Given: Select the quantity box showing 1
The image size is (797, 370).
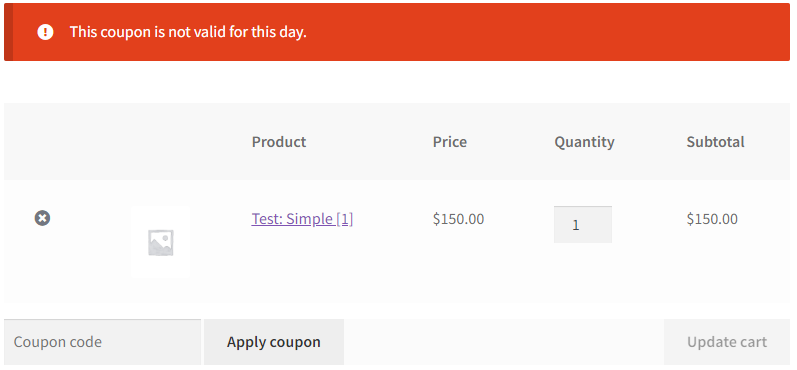Looking at the screenshot, I should point(583,224).
